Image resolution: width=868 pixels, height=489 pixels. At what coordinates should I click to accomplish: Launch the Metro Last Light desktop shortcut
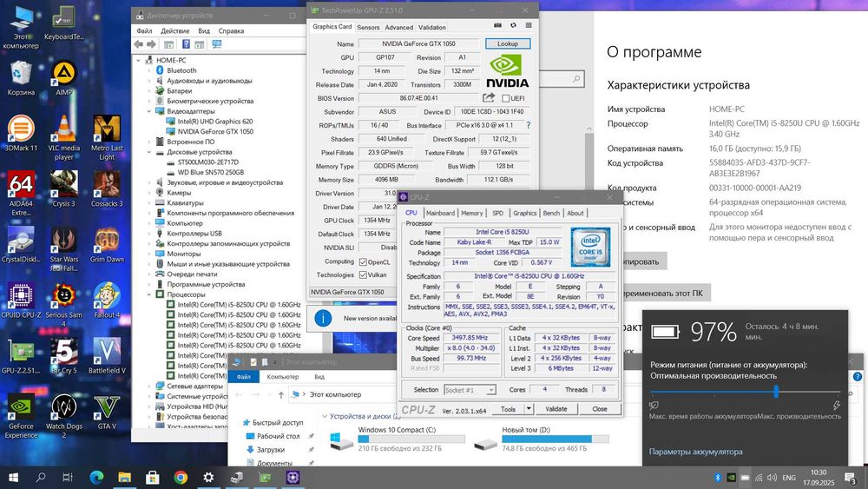pos(107,138)
